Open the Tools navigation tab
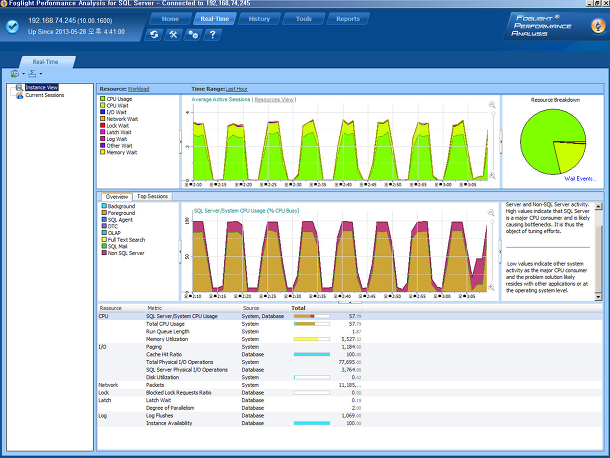Viewport: 610px width, 458px height. coord(303,19)
